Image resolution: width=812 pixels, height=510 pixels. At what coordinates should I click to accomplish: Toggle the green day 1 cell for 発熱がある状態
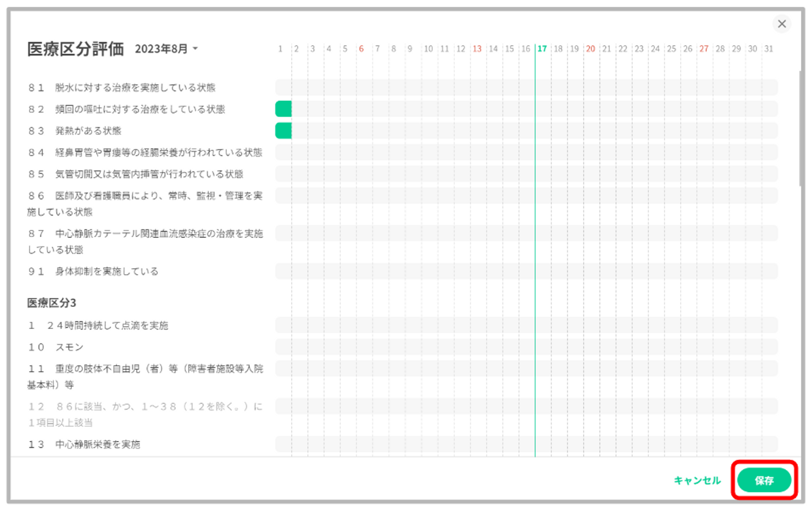click(283, 131)
